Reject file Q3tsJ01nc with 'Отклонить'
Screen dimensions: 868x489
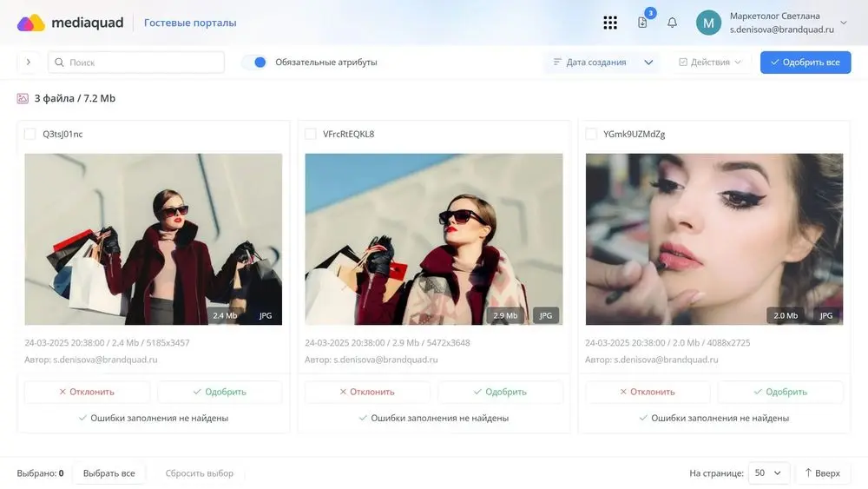click(x=87, y=392)
